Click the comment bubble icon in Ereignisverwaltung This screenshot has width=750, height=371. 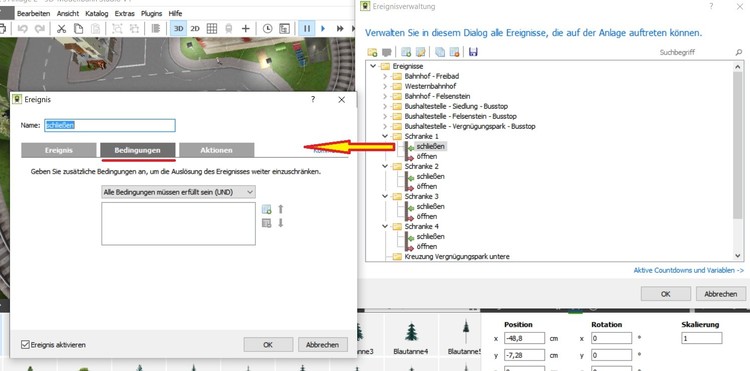pyautogui.click(x=386, y=52)
